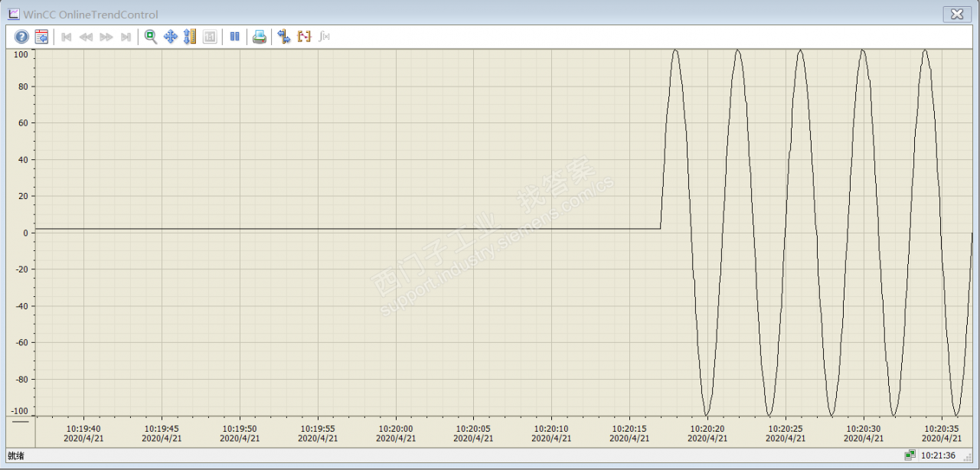Open the statistics area bracket icon
Image resolution: width=980 pixels, height=470 pixels.
304,37
